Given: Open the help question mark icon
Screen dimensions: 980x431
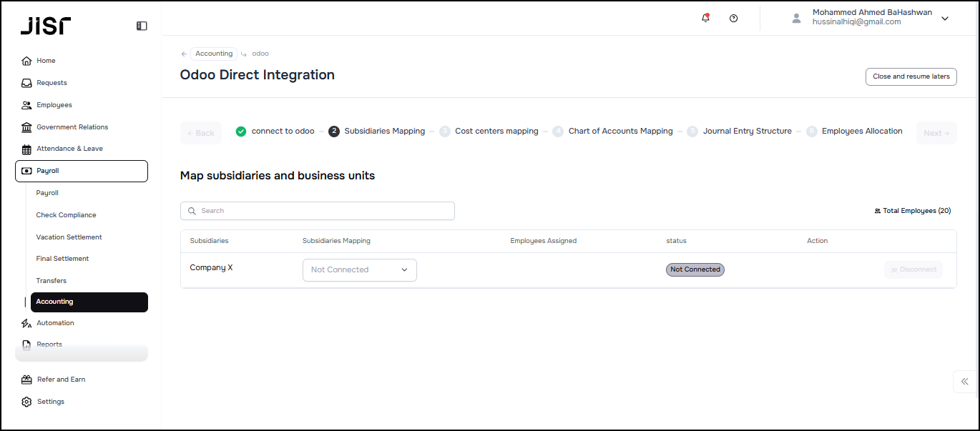Looking at the screenshot, I should 733,19.
